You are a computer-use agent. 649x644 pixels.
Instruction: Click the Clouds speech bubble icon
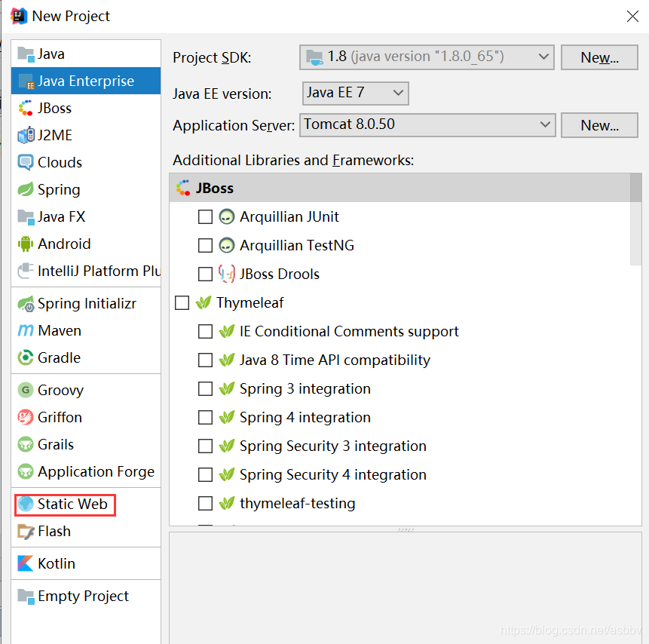tap(26, 162)
